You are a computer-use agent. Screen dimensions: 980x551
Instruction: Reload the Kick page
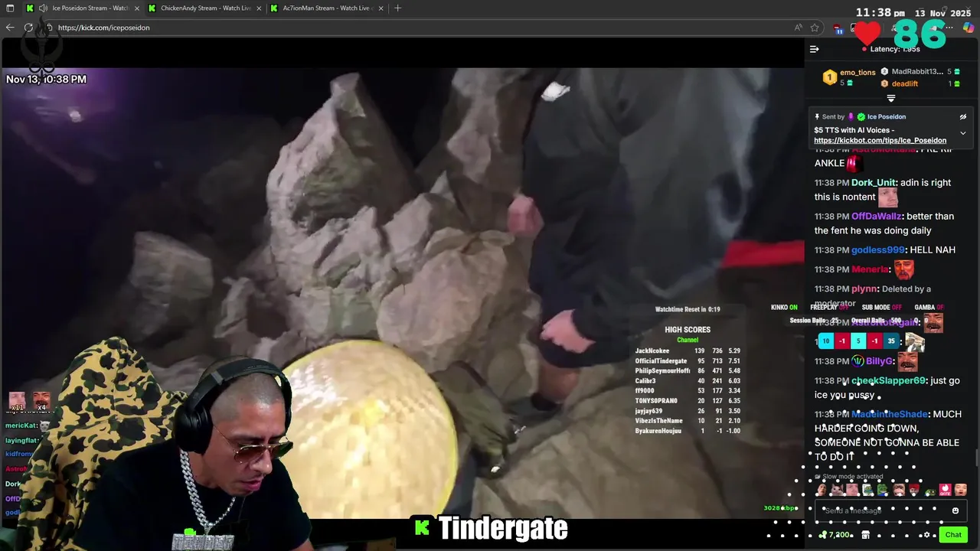tap(28, 28)
